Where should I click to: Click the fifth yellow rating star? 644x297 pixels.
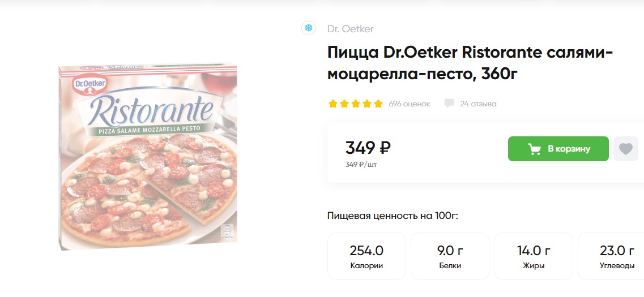[378, 104]
